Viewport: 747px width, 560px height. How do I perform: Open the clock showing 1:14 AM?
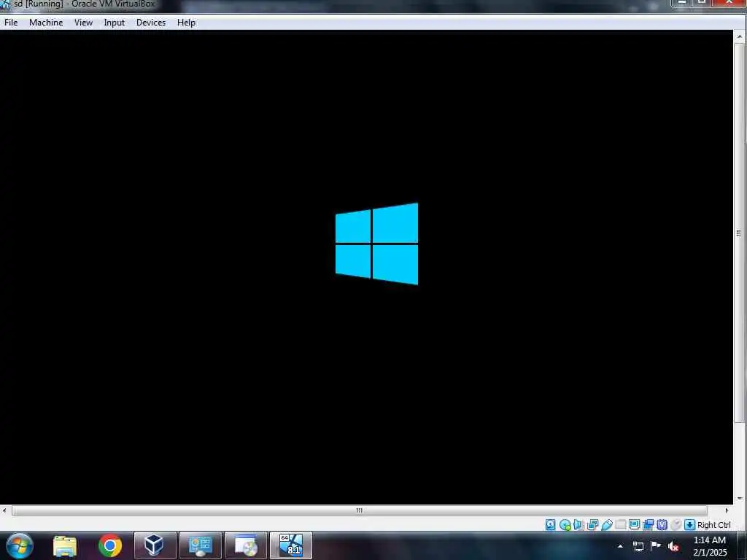[x=710, y=546]
